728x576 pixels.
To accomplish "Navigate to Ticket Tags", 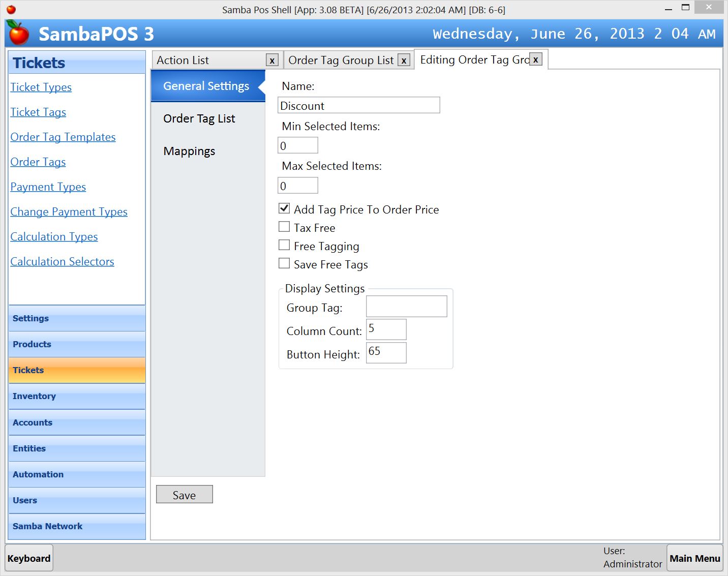I will coord(38,112).
